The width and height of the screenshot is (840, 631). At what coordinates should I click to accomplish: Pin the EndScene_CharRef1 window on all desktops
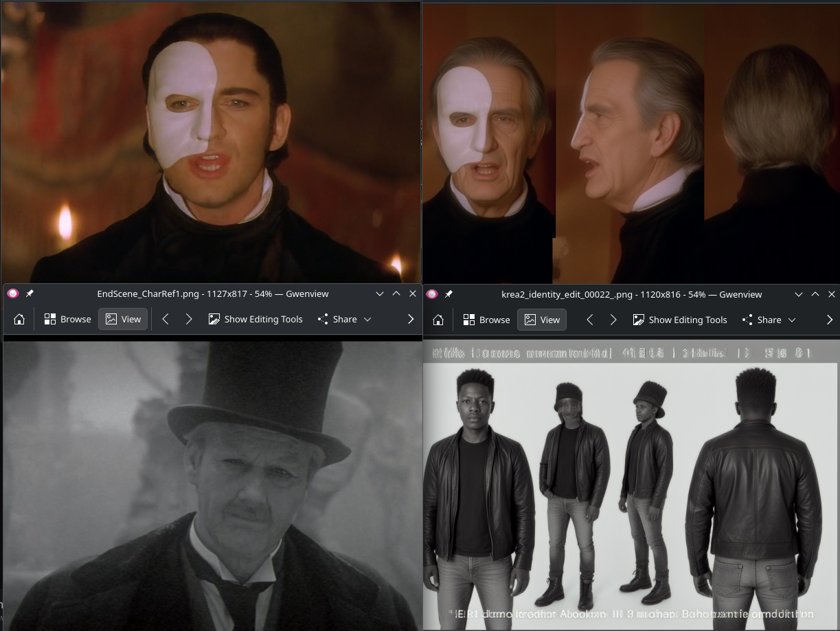coord(30,294)
